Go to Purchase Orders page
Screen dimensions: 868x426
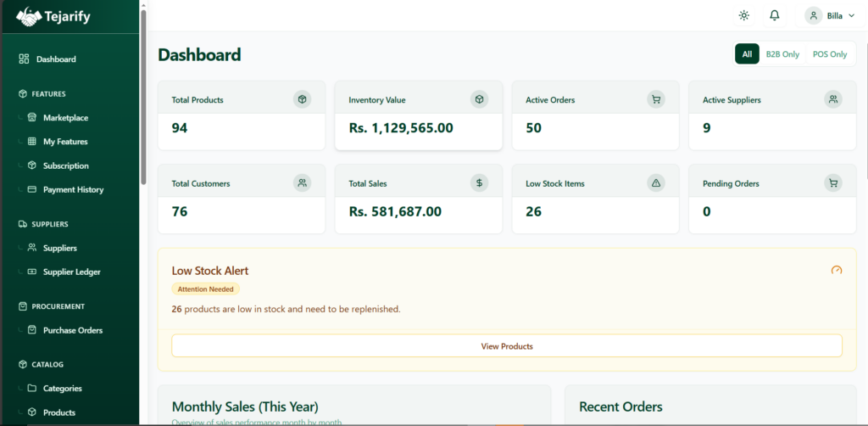pos(72,330)
